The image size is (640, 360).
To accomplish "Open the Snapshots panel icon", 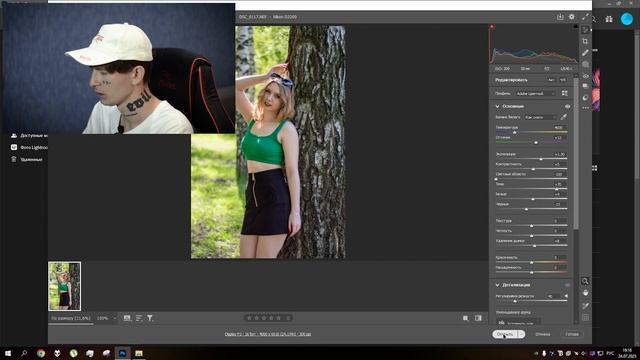I will (x=585, y=86).
